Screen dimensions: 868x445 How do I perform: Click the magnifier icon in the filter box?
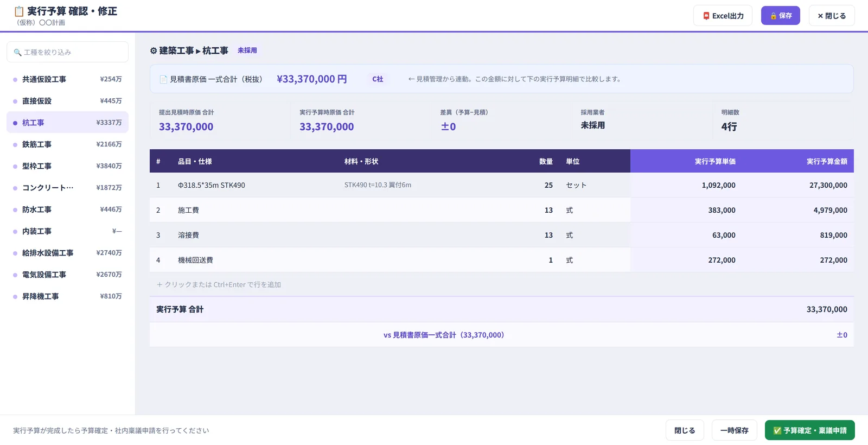point(17,53)
